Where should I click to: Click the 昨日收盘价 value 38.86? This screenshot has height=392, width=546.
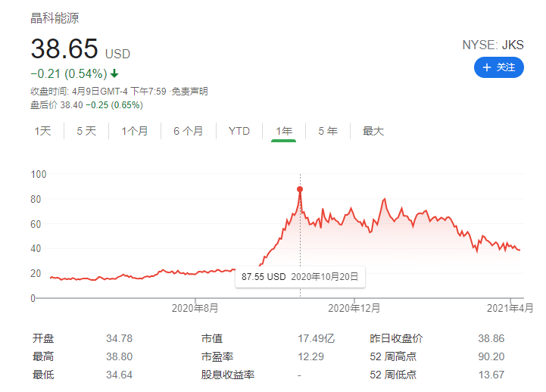click(x=491, y=338)
